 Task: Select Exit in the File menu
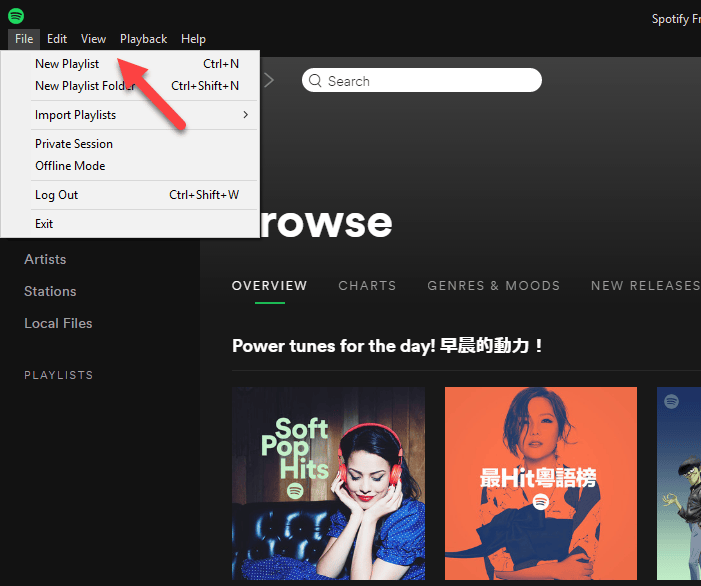click(130, 223)
